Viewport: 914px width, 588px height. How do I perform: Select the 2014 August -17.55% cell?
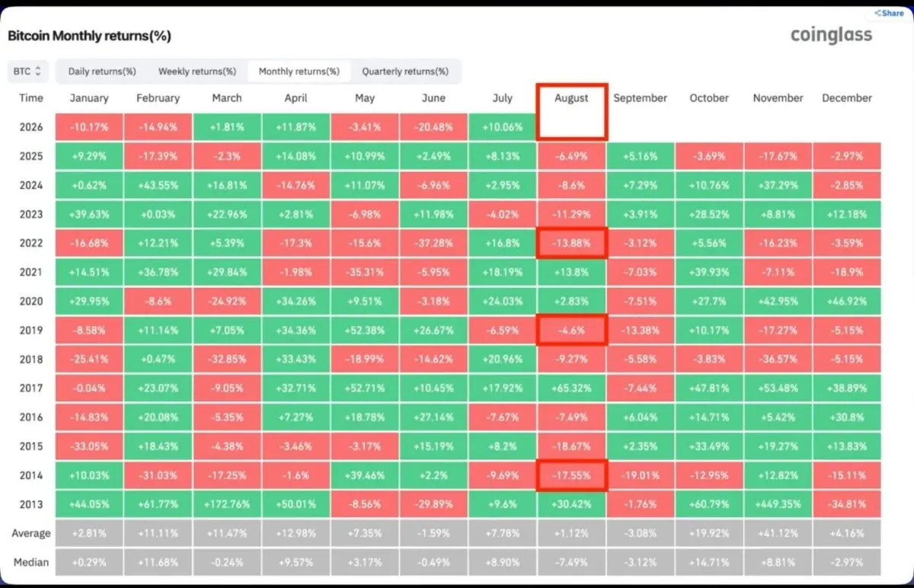pyautogui.click(x=572, y=475)
